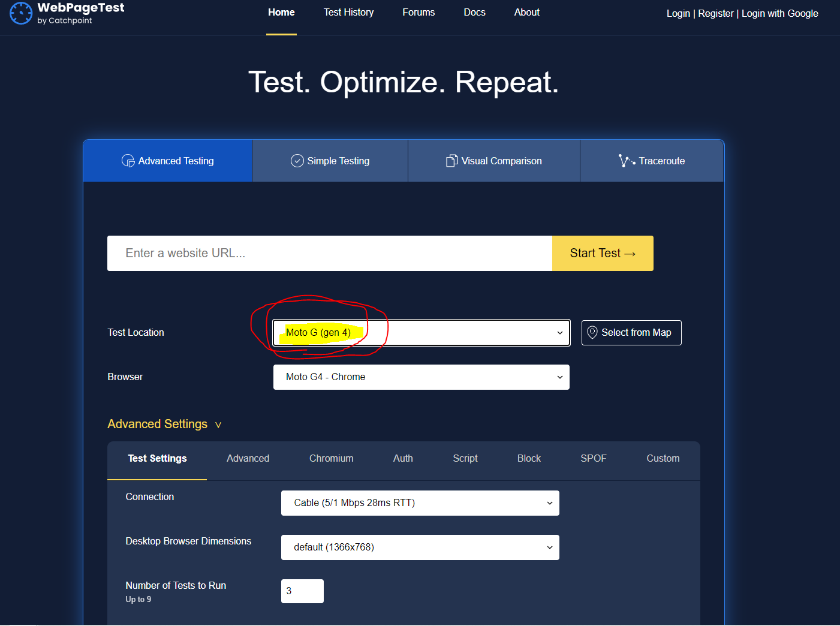Image resolution: width=840 pixels, height=626 pixels.
Task: Open the Test Location dropdown
Action: tap(421, 333)
